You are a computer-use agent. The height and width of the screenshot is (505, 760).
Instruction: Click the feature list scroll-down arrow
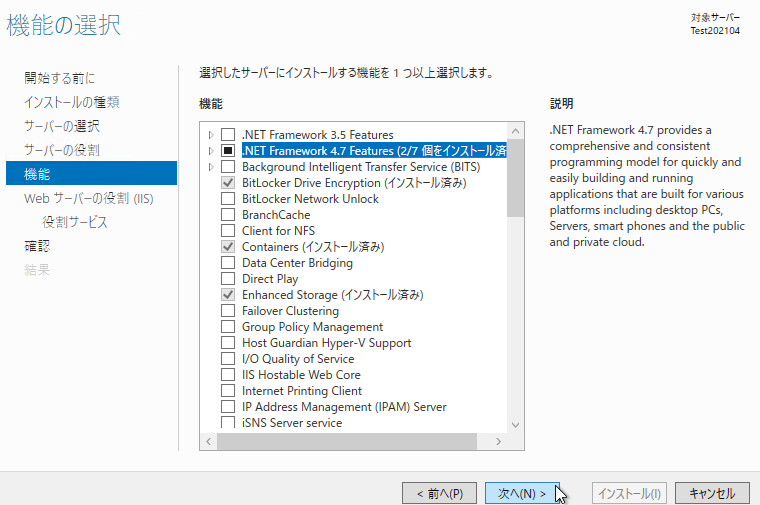[515, 425]
